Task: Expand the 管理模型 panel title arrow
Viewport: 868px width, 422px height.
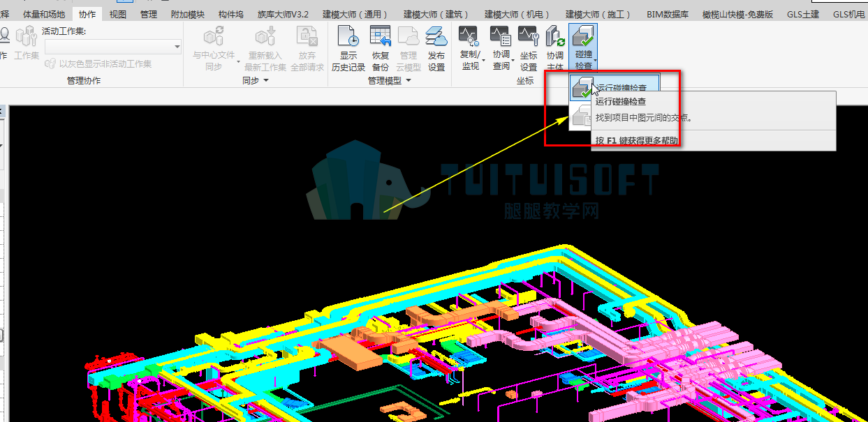Action: pyautogui.click(x=408, y=81)
